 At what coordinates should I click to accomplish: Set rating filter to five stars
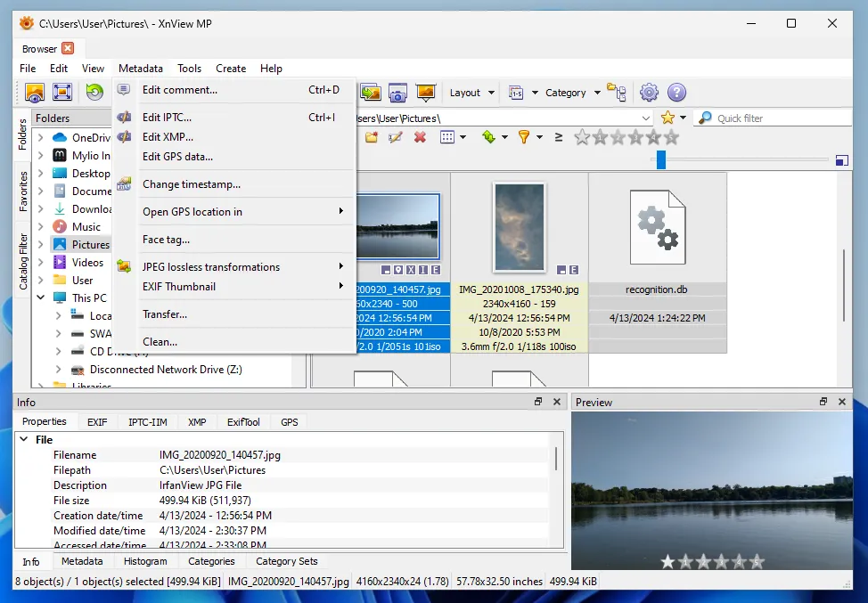pos(671,136)
